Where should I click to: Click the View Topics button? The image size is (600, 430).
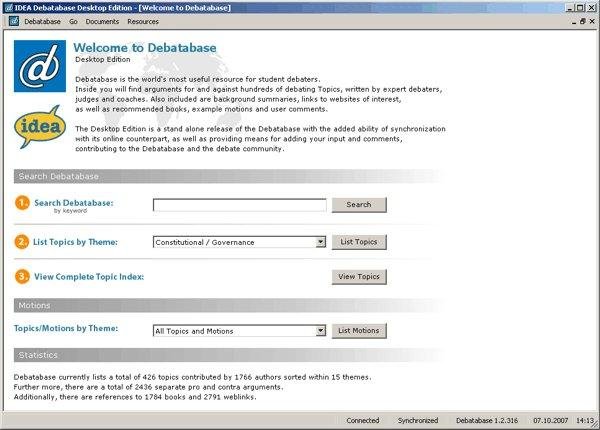tap(359, 277)
